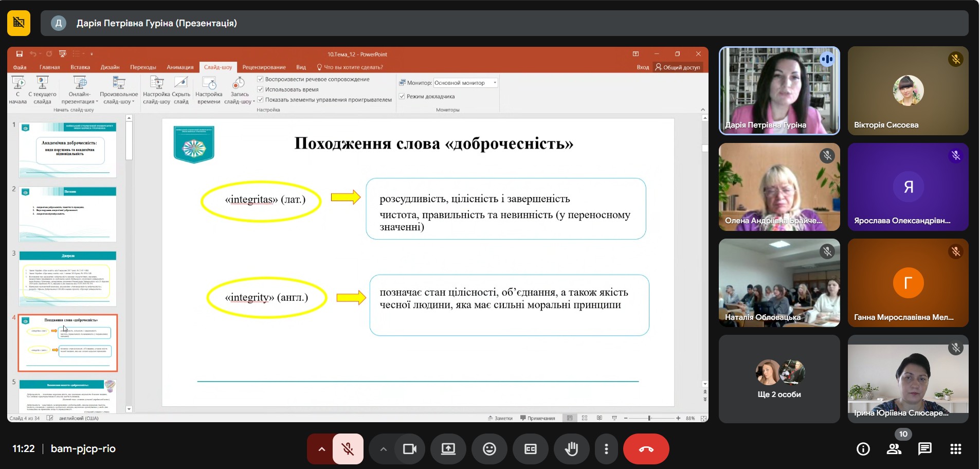Click the present screen icon
980x469 pixels.
448,449
